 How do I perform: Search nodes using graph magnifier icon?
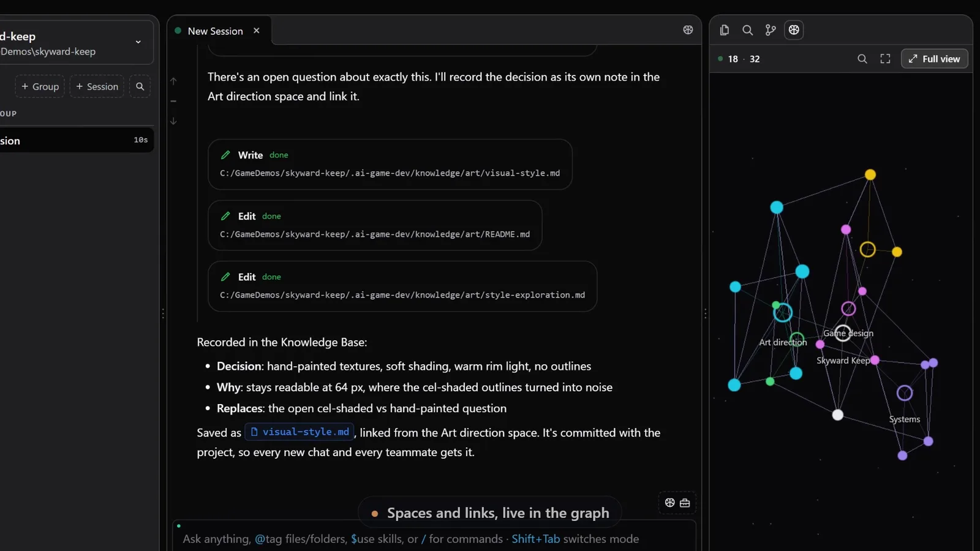(862, 59)
